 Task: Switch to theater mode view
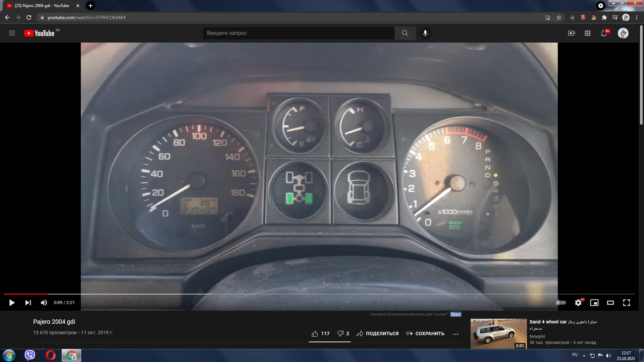click(610, 303)
